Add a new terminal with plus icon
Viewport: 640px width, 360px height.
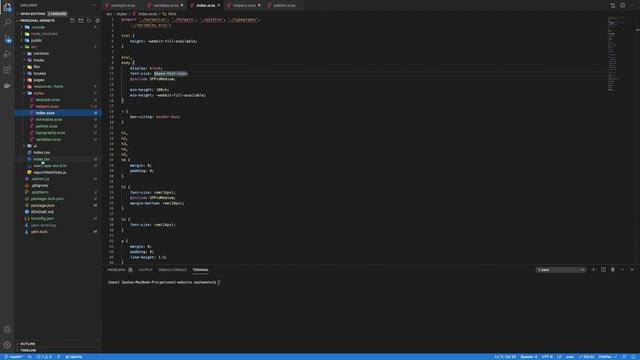click(x=593, y=270)
